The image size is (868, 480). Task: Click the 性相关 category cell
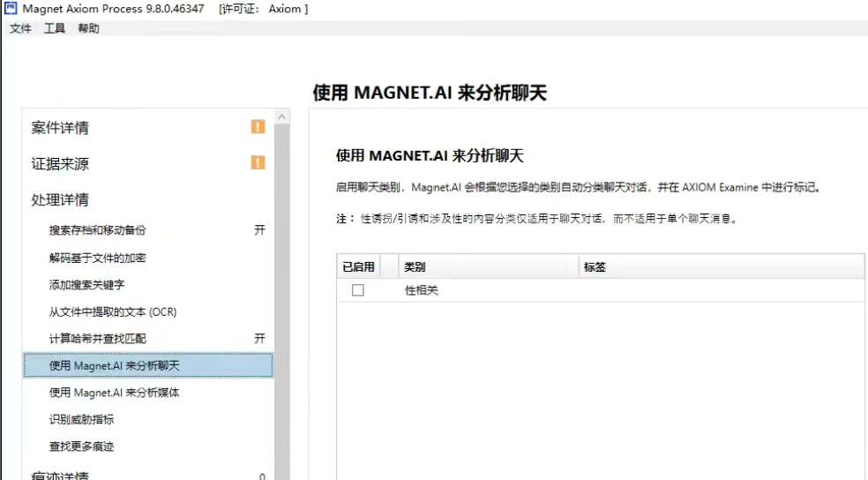tap(422, 290)
